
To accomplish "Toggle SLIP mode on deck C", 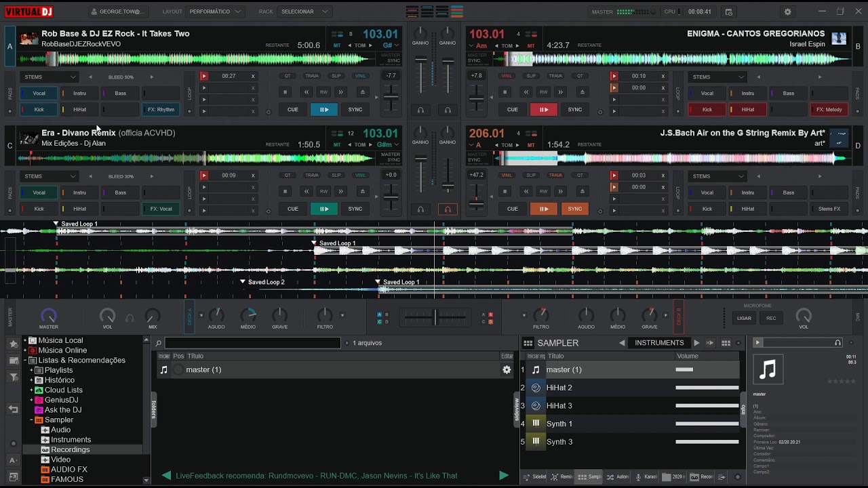I will click(336, 175).
